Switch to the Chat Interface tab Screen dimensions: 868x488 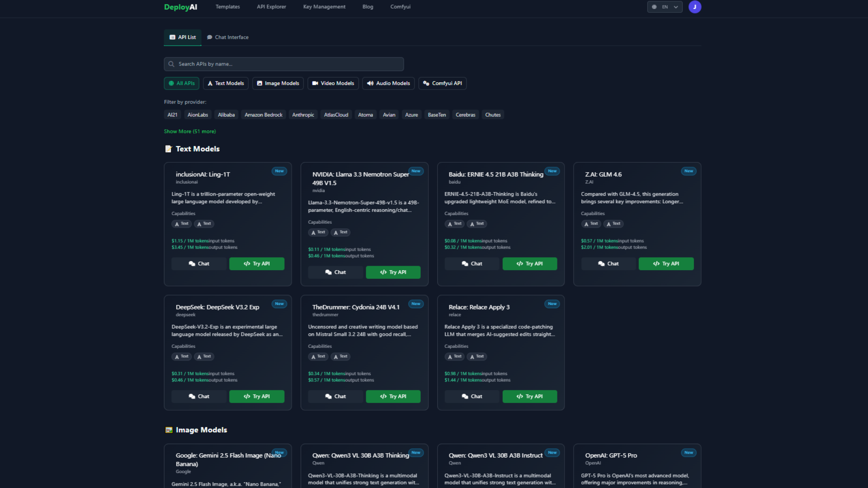pos(228,38)
